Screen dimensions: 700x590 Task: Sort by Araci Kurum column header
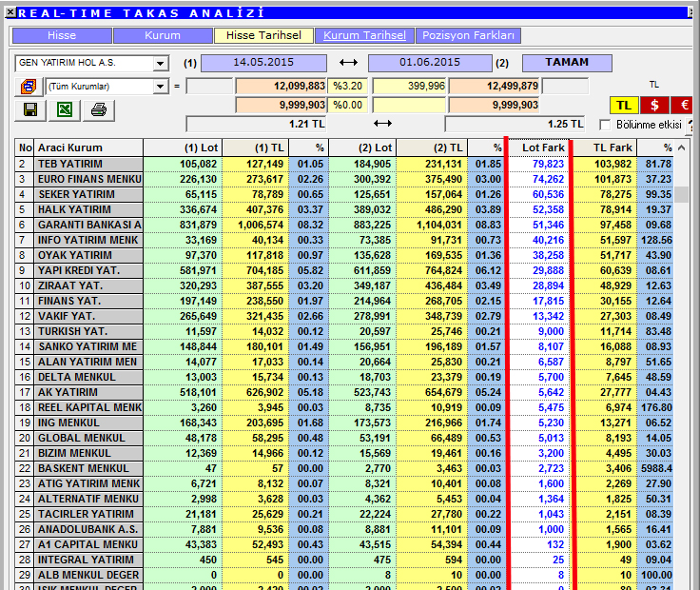(x=88, y=147)
